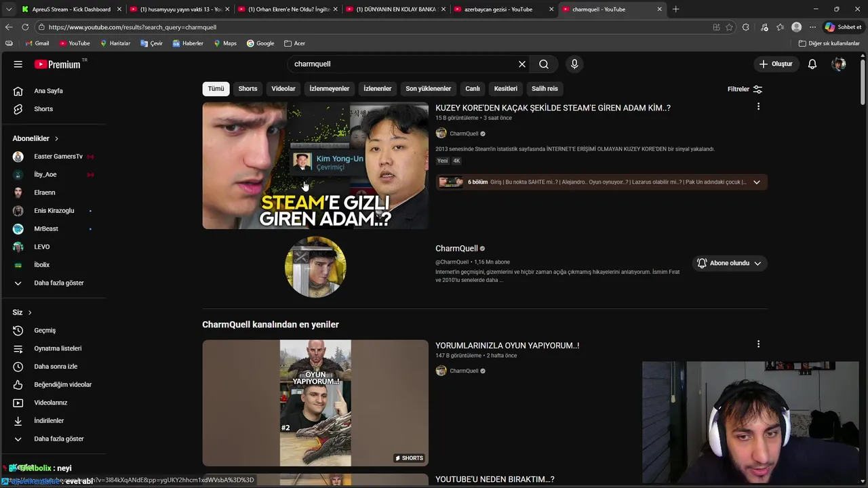Switch to the azerbaycan gezisi YouTube tab
Viewport: 868px width, 488px height.
click(503, 9)
